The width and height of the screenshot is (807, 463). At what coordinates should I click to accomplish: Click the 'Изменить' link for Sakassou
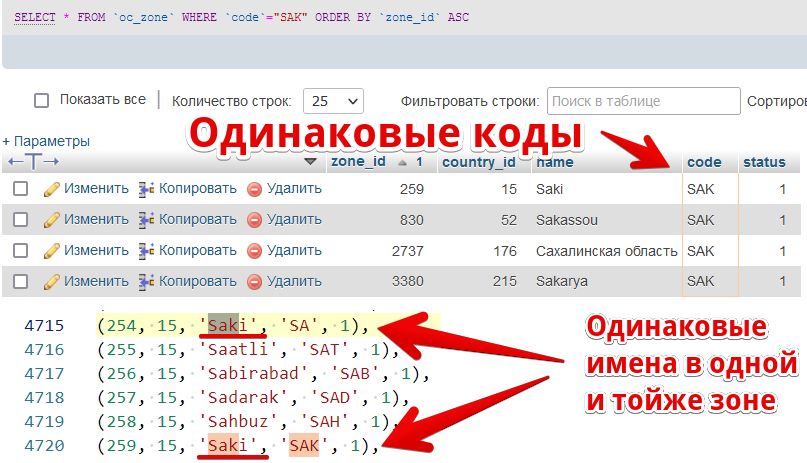96,220
